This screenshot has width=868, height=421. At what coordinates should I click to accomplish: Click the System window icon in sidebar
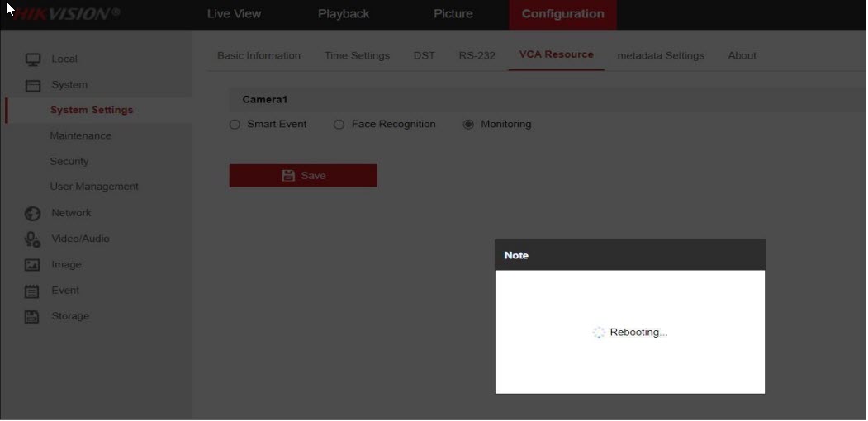tap(33, 86)
